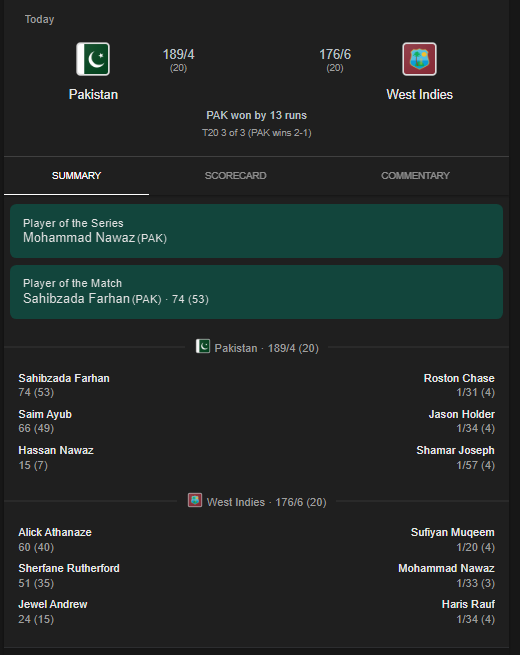
Task: Click the West Indies team name at top
Action: [x=419, y=94]
